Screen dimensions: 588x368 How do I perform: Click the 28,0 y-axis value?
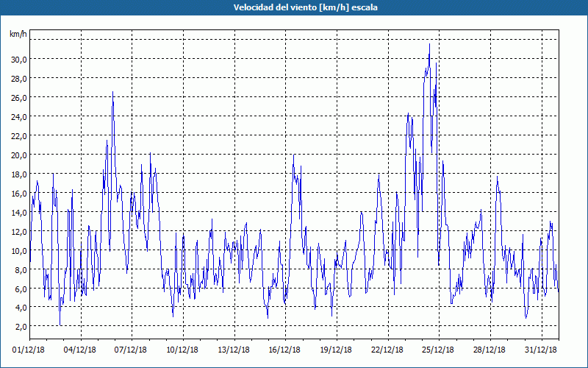[x=19, y=79]
